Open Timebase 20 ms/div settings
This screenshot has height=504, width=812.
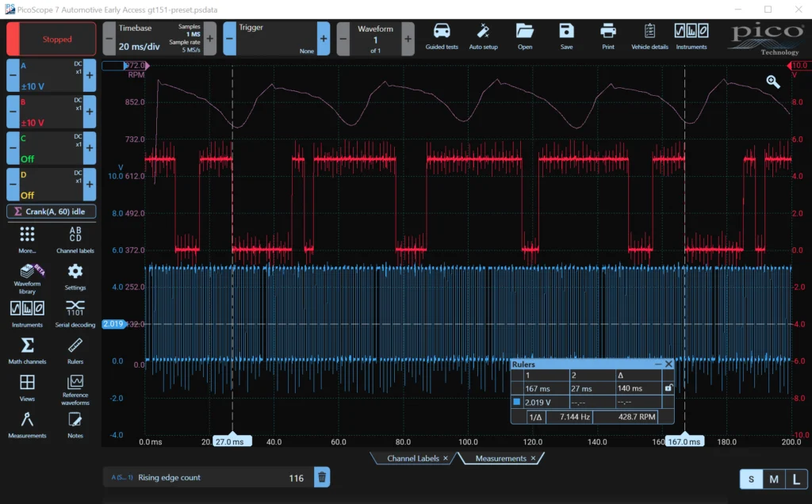click(159, 38)
